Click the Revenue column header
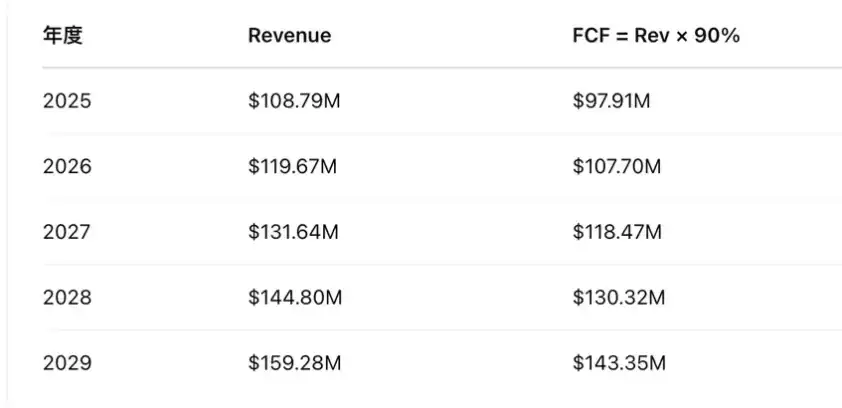Viewport: 842px width, 408px height. (x=289, y=36)
